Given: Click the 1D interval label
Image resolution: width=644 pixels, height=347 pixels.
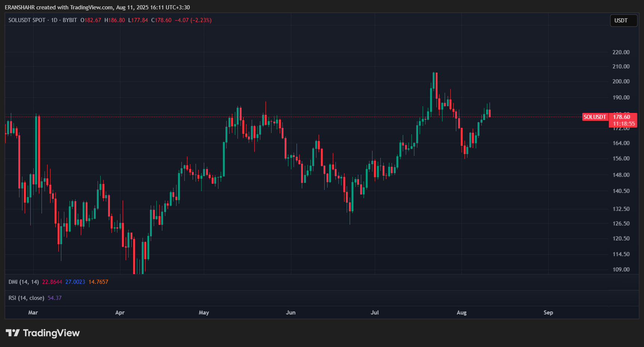Looking at the screenshot, I should (54, 20).
